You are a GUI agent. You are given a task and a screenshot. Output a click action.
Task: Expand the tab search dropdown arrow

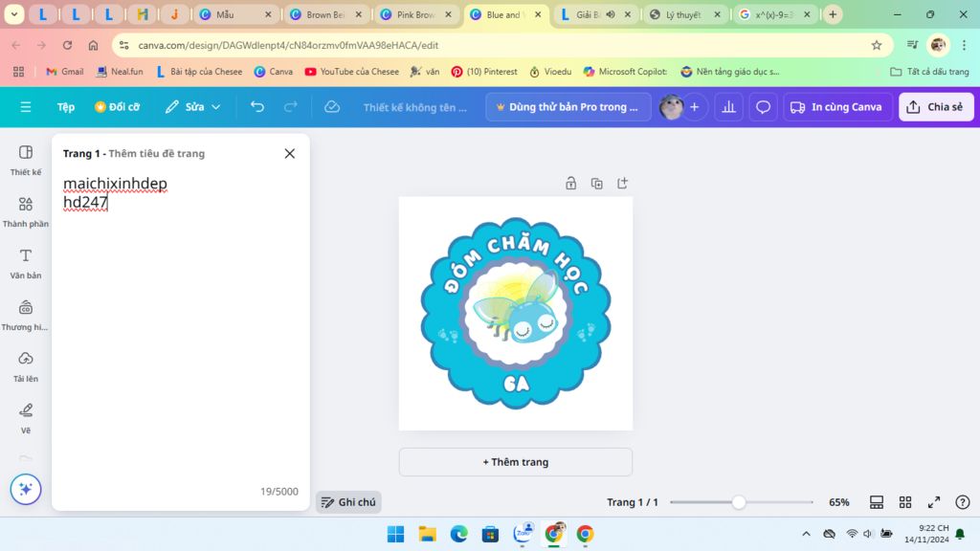[x=13, y=14]
